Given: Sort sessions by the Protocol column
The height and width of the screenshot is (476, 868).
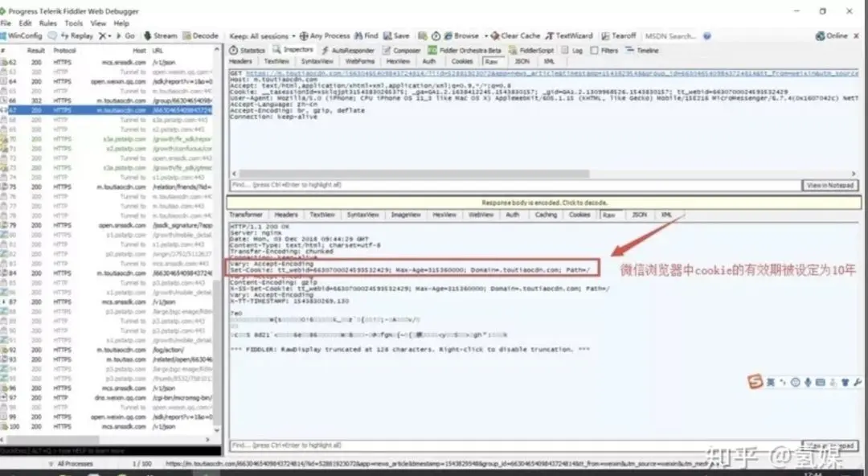Looking at the screenshot, I should (64, 51).
